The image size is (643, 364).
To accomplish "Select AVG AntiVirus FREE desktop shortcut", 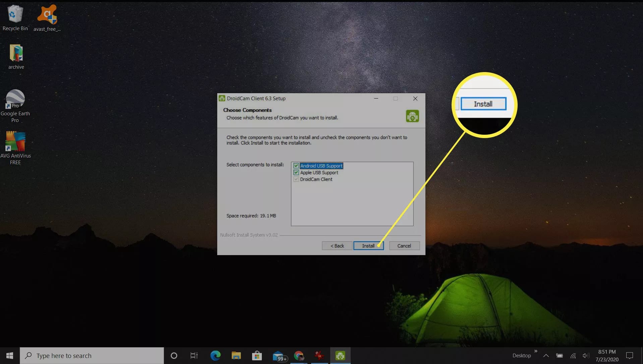I will click(x=15, y=148).
